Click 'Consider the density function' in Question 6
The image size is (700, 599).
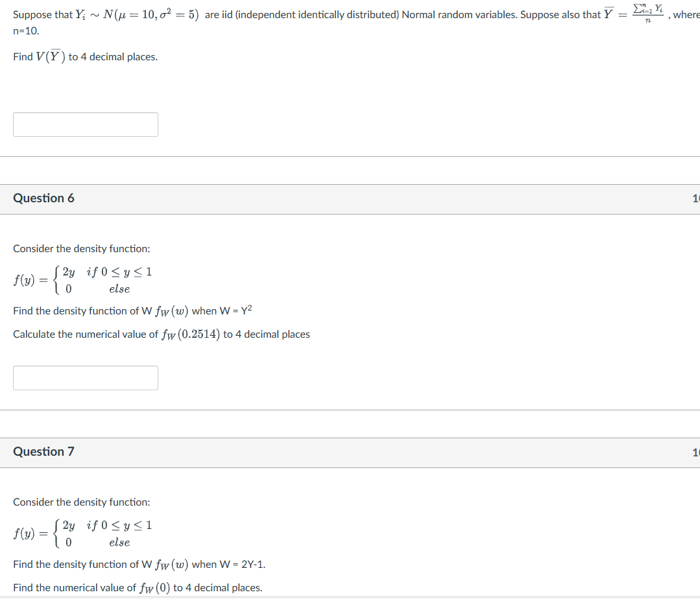[82, 248]
